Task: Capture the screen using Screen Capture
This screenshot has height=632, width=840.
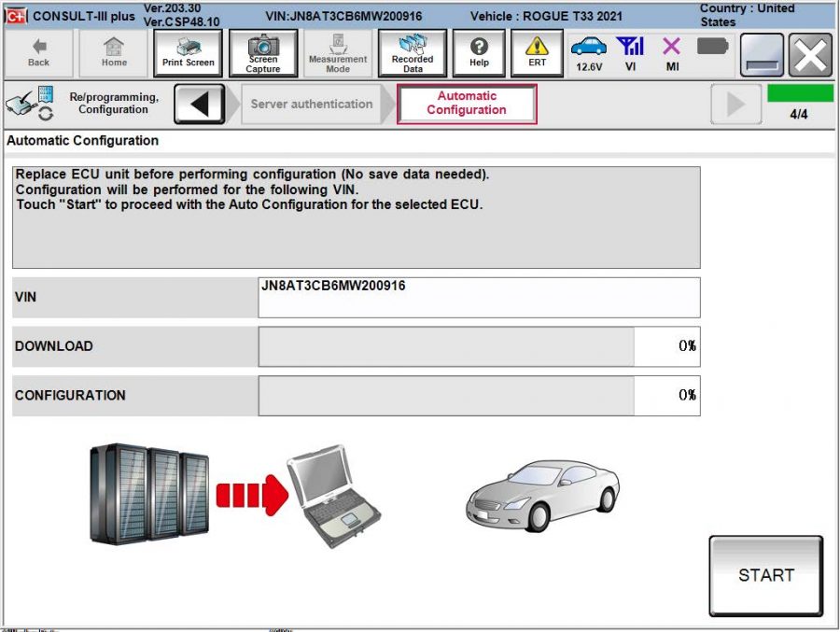Action: click(261, 53)
